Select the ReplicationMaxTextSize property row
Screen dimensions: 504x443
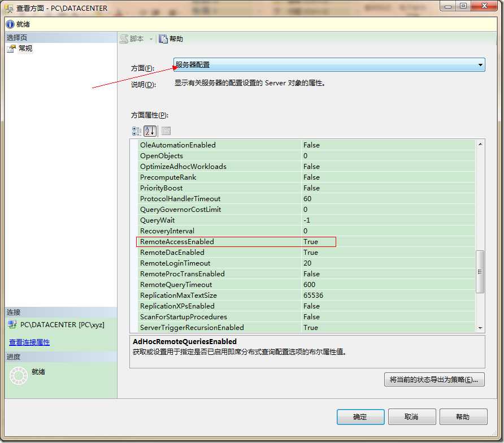point(306,295)
